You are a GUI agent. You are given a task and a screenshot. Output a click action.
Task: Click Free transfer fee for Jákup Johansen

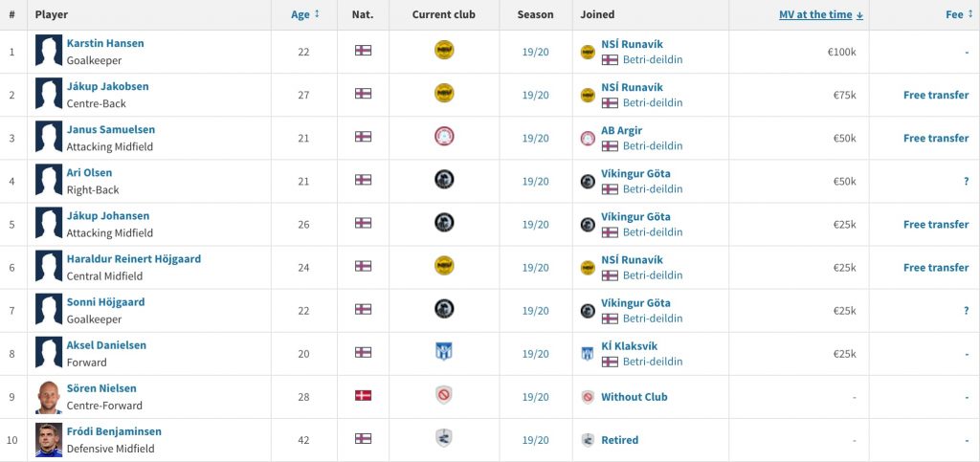[x=936, y=224]
